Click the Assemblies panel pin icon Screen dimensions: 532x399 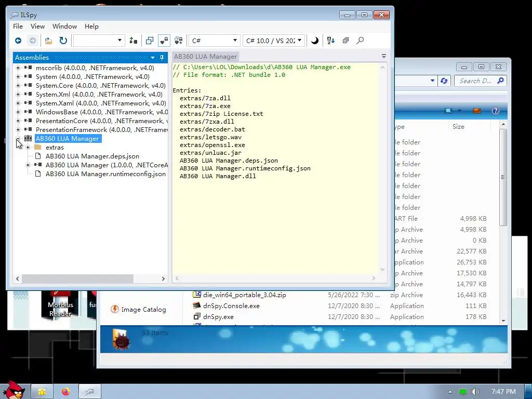click(162, 58)
